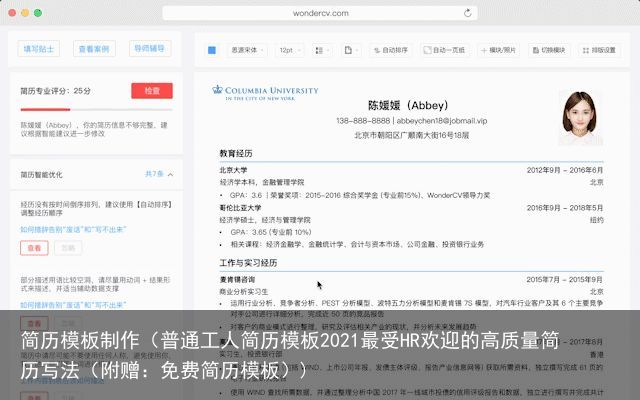Click 自动排序 auto-sort toolbar button
This screenshot has height=400, width=640.
391,50
